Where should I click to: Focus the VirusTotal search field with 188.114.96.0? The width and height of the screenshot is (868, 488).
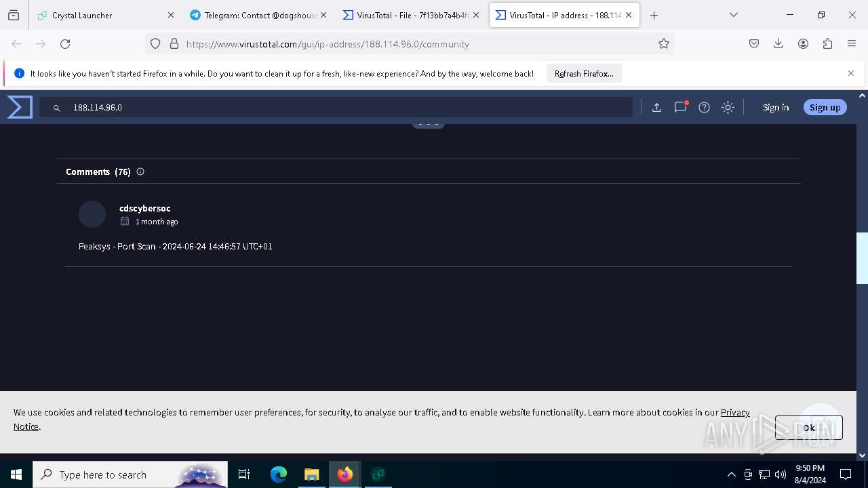click(x=336, y=107)
